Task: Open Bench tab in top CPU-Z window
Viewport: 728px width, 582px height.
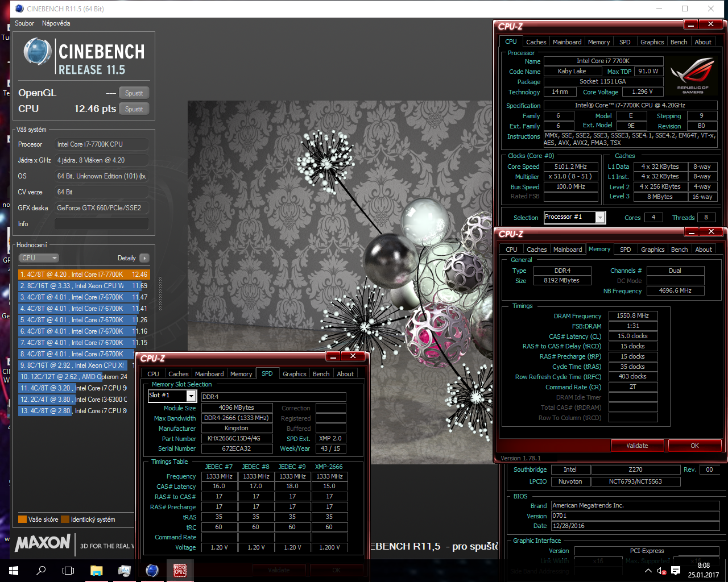Action: pos(679,42)
